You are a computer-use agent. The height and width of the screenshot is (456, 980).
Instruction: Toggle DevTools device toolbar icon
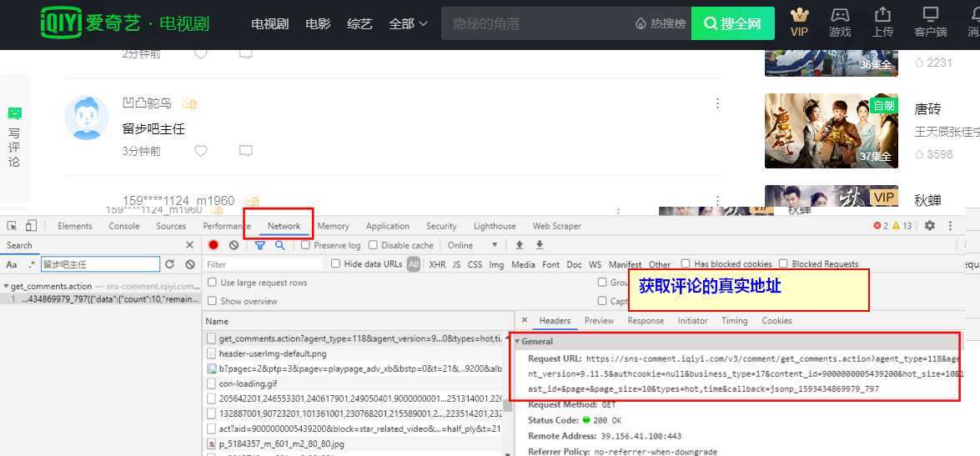(31, 226)
